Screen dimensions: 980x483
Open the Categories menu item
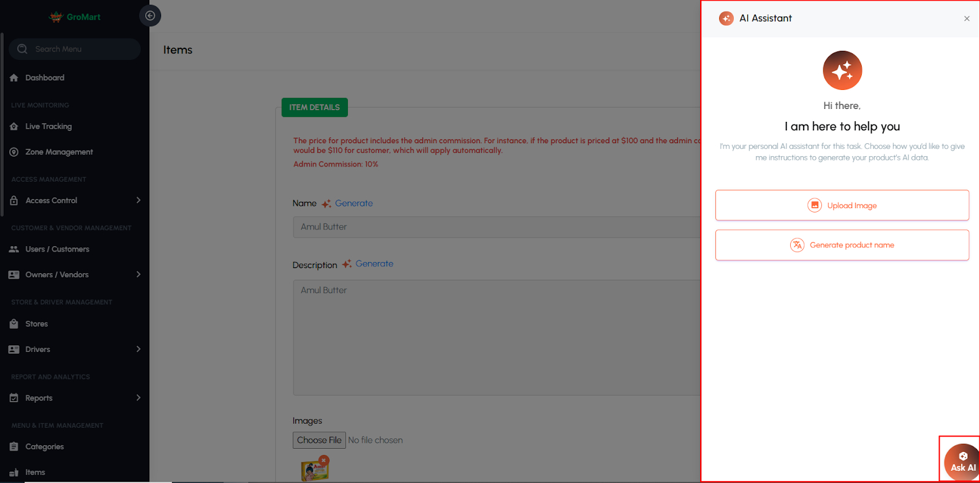(44, 447)
